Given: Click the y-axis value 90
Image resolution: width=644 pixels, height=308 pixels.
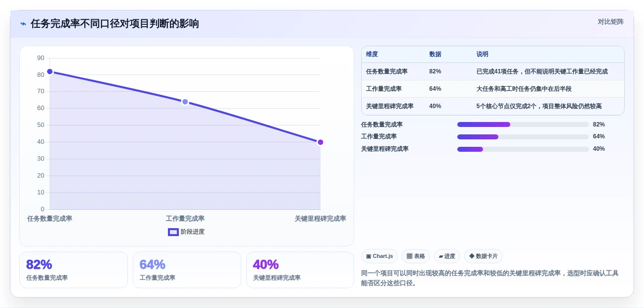Looking at the screenshot, I should point(41,58).
